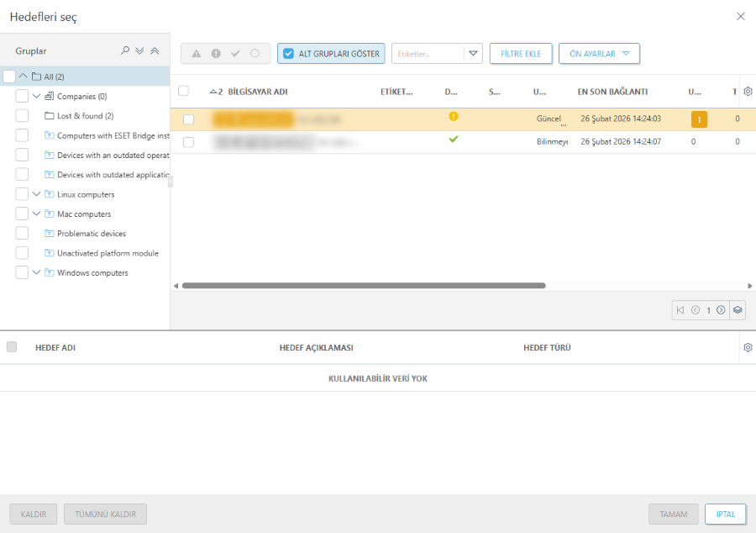Expand the Companies (0) group

36,96
